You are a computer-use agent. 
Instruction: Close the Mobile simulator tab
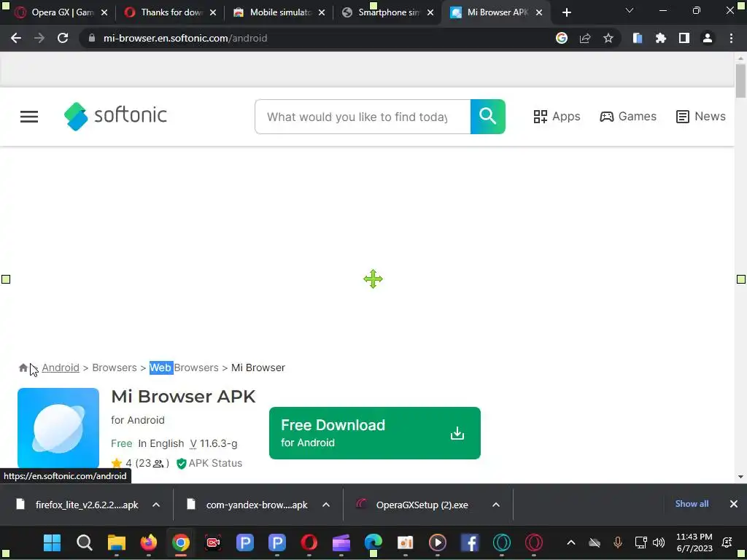322,13
